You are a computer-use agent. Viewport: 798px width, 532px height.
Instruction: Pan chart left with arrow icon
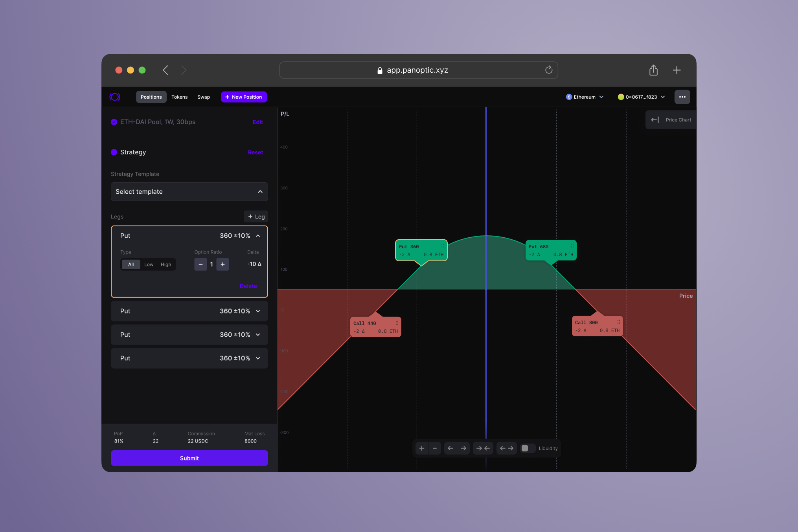click(x=450, y=448)
